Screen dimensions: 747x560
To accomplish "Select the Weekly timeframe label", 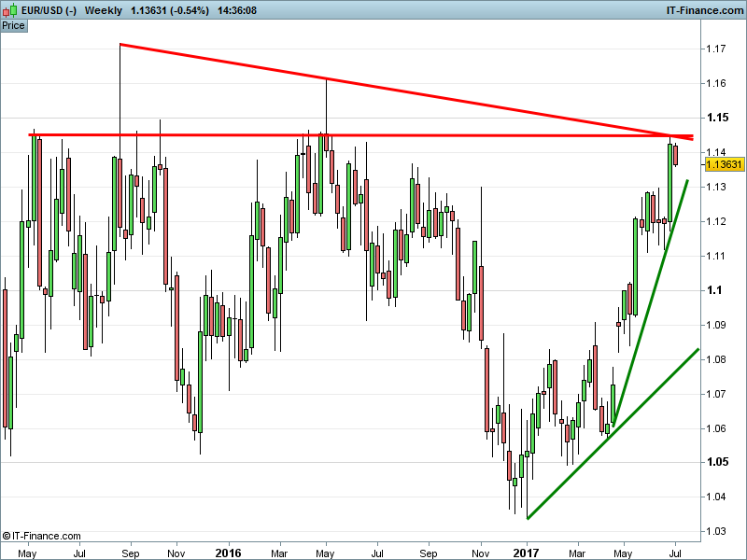I will (x=104, y=10).
